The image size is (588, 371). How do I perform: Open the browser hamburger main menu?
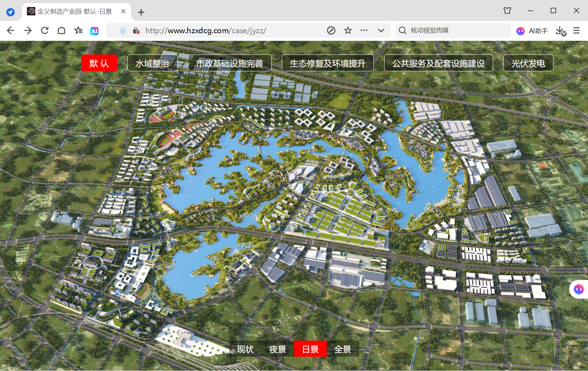[576, 31]
